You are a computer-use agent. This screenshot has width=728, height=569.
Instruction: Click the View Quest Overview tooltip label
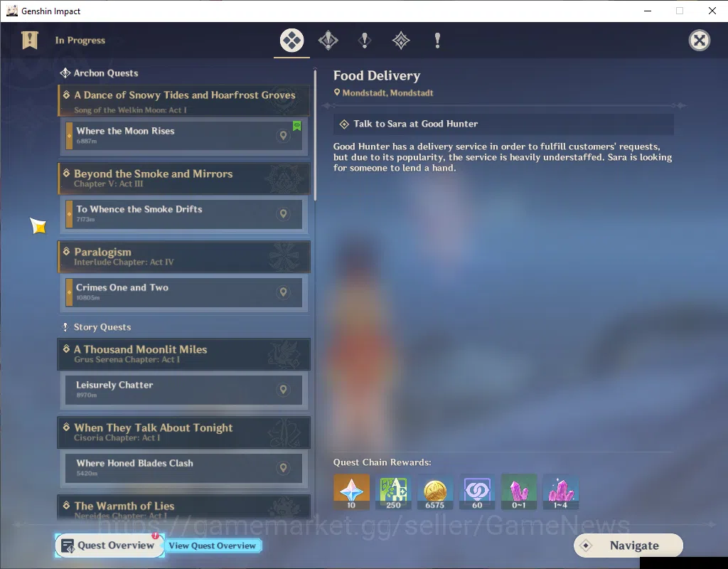[x=212, y=546]
